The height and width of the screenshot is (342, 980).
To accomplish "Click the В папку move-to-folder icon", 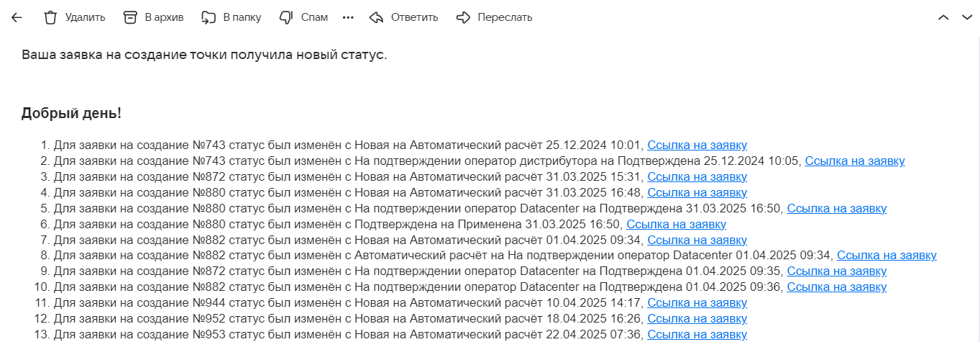I will tap(209, 17).
